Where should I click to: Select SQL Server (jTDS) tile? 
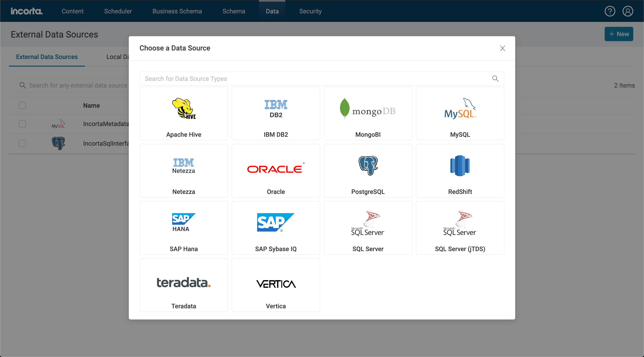click(x=460, y=228)
